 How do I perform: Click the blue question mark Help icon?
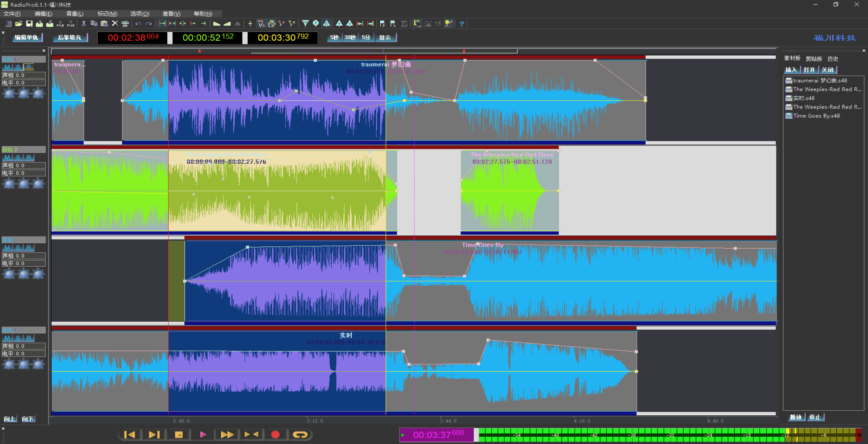tap(462, 24)
